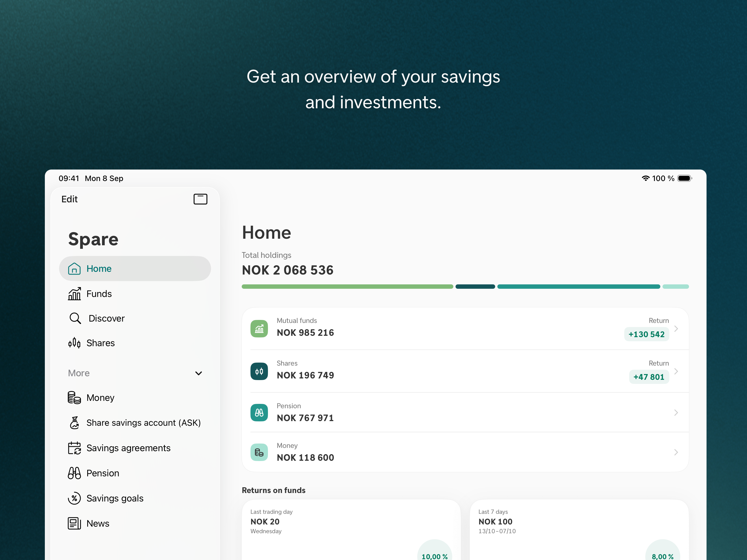The width and height of the screenshot is (747, 560).
Task: Click NOK 2 068 536 total holdings
Action: tap(287, 270)
